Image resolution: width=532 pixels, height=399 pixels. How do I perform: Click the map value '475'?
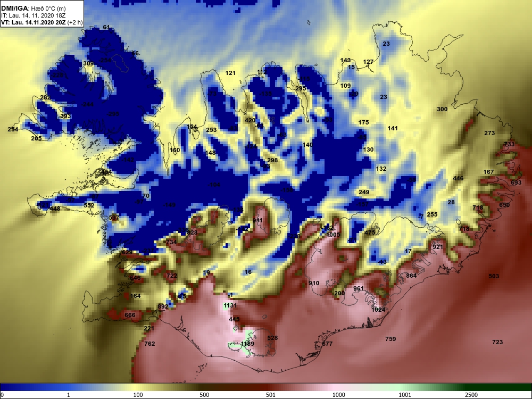coord(370,232)
